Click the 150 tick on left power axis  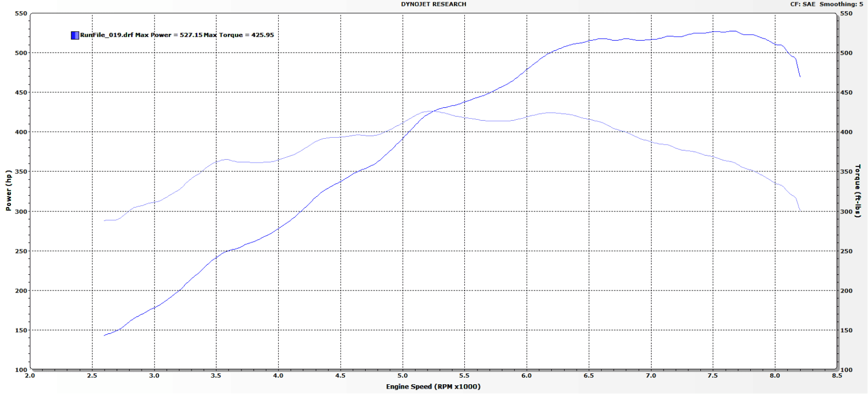21,330
